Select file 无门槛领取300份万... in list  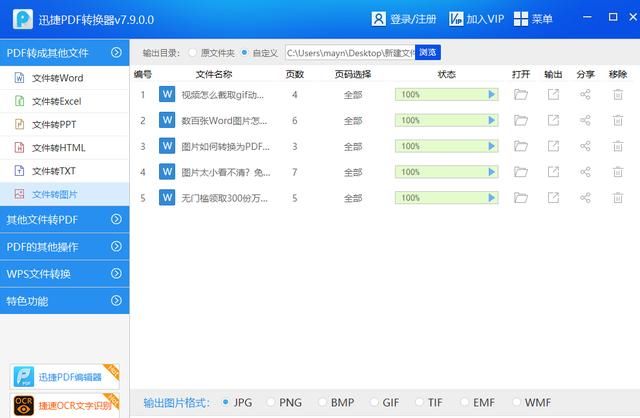point(224,198)
